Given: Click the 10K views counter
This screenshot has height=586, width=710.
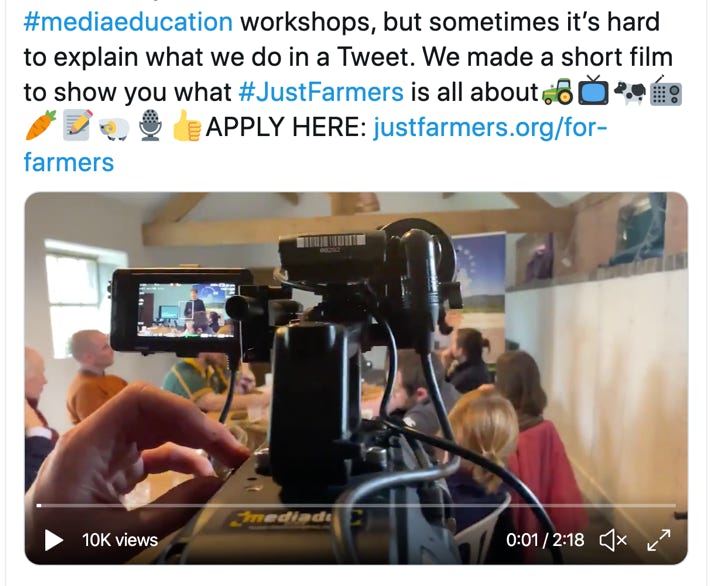Looking at the screenshot, I should (120, 540).
